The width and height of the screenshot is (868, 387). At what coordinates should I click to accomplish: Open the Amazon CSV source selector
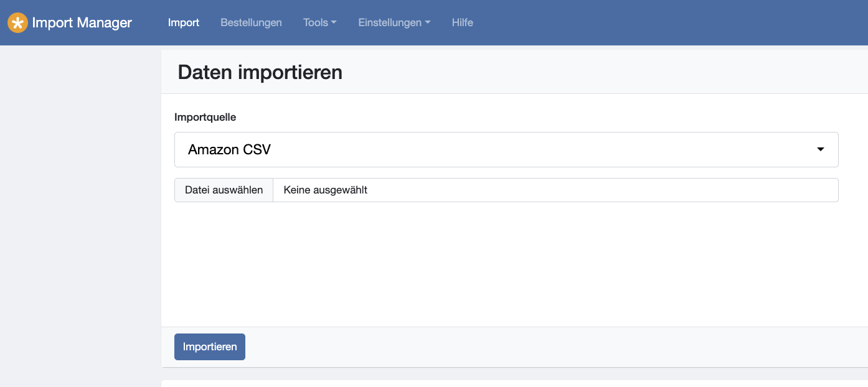click(506, 149)
